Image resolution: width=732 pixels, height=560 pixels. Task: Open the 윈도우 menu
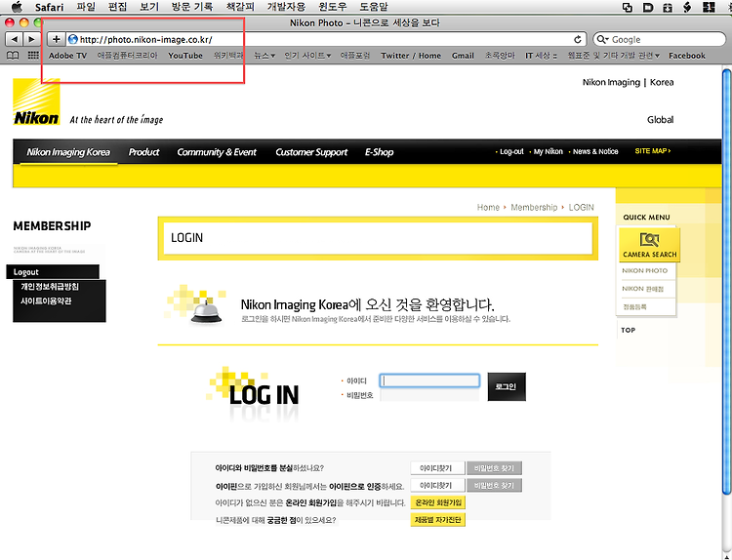(x=333, y=7)
